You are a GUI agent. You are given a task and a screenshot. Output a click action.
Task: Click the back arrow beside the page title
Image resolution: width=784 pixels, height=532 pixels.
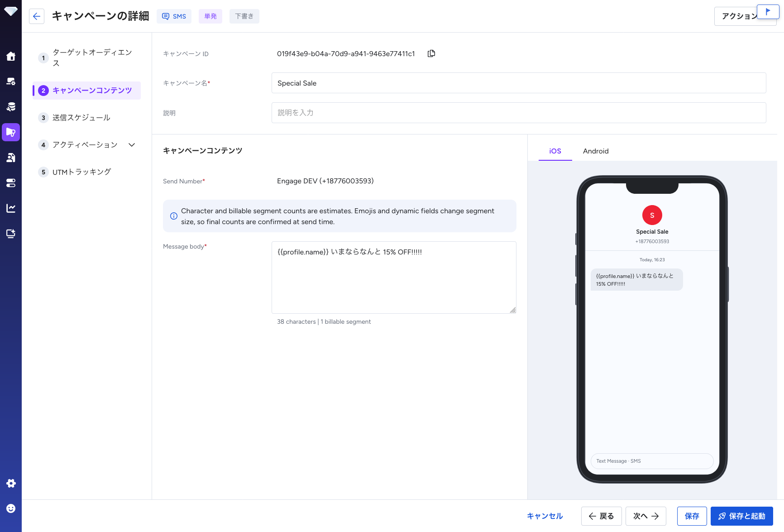pyautogui.click(x=37, y=16)
